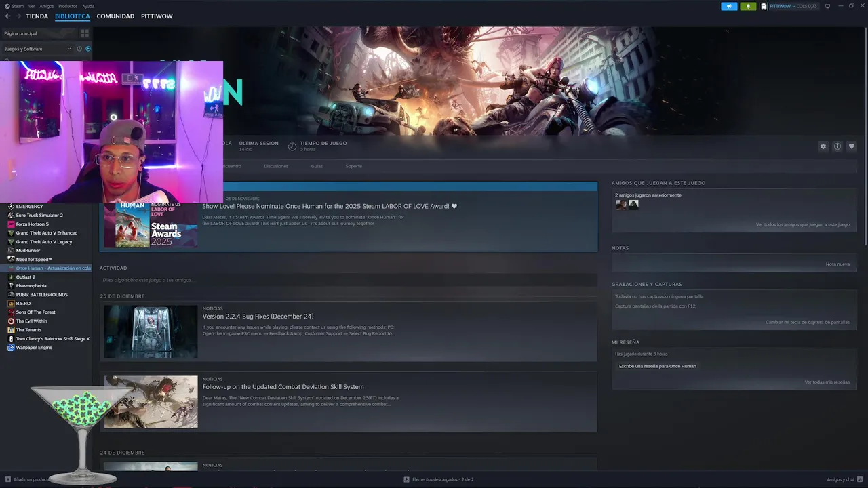Select PUBG: BATTLEGROUNDS in the list
The image size is (868, 488).
tap(42, 295)
